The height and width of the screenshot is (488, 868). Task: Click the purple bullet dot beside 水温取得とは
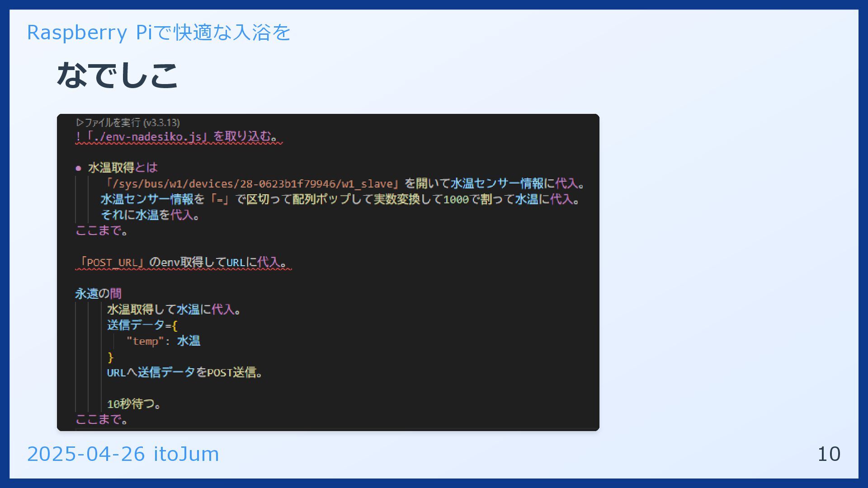(x=78, y=169)
